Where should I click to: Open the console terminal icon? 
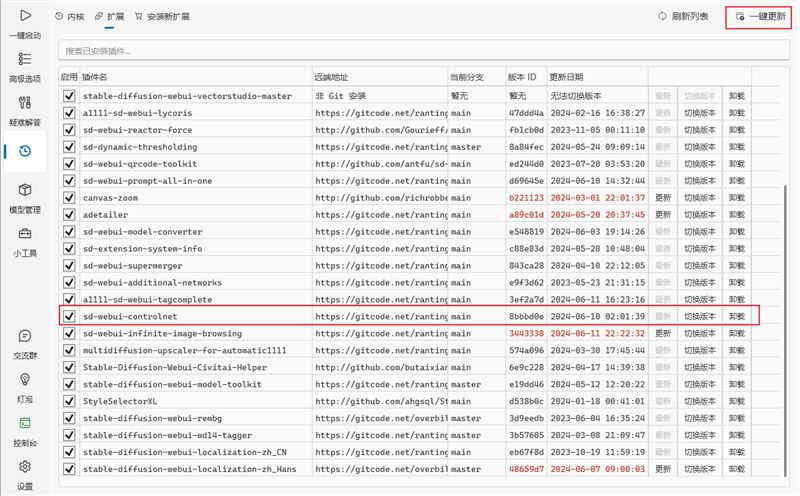click(x=24, y=423)
